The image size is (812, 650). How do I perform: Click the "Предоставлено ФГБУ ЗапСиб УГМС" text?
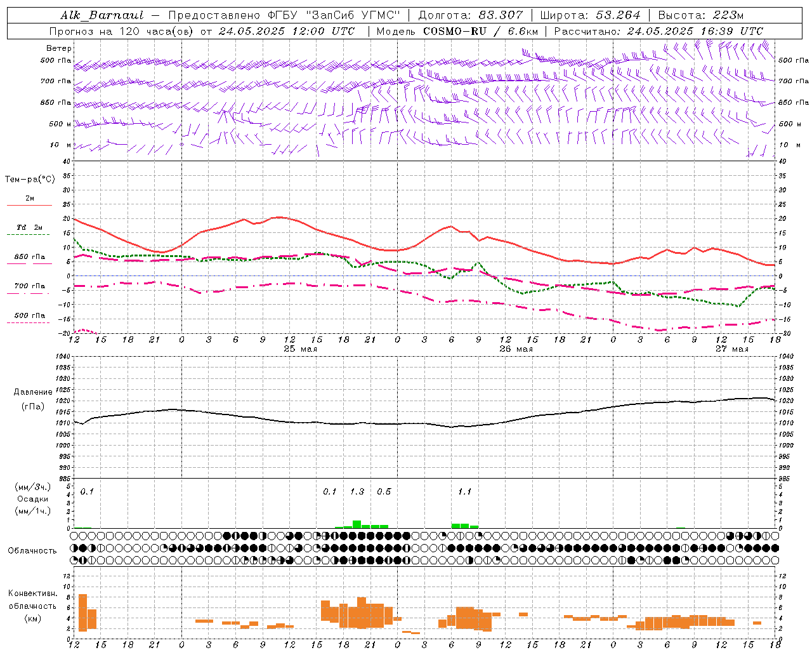285,15
